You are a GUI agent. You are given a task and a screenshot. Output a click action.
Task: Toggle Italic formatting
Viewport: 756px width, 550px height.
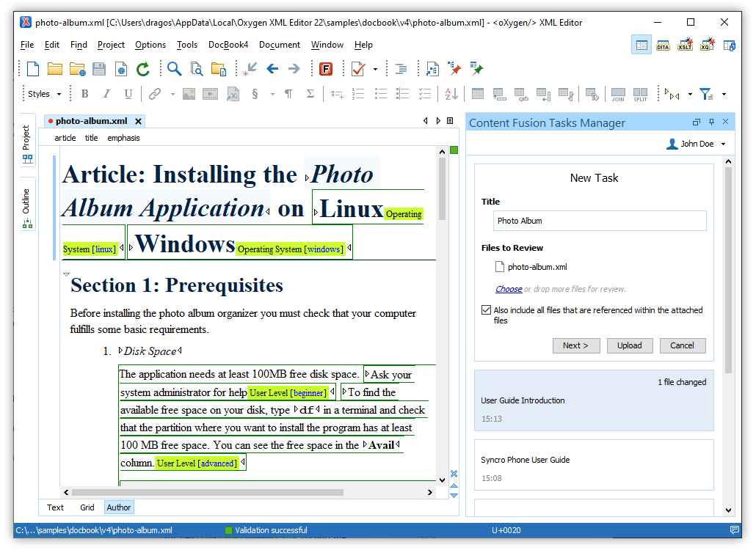click(106, 94)
